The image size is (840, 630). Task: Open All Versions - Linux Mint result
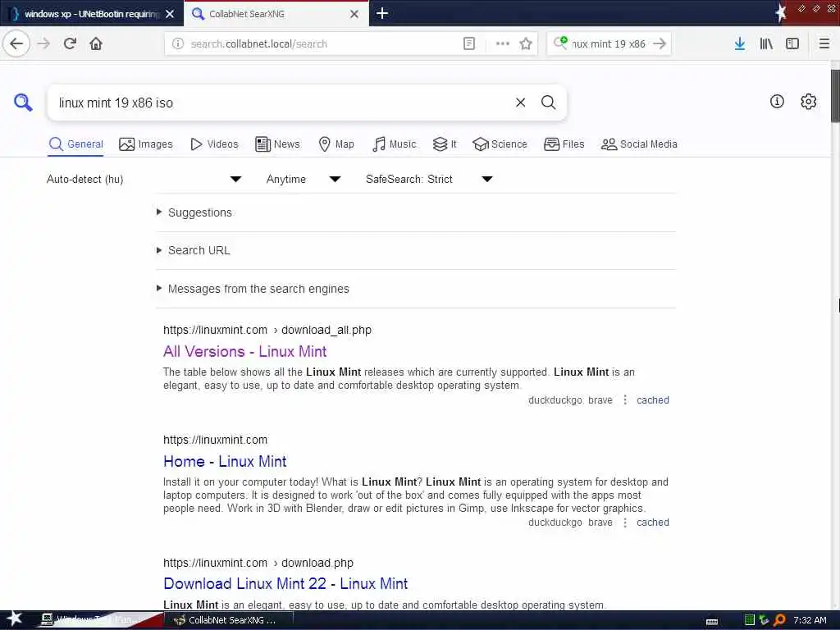[244, 351]
